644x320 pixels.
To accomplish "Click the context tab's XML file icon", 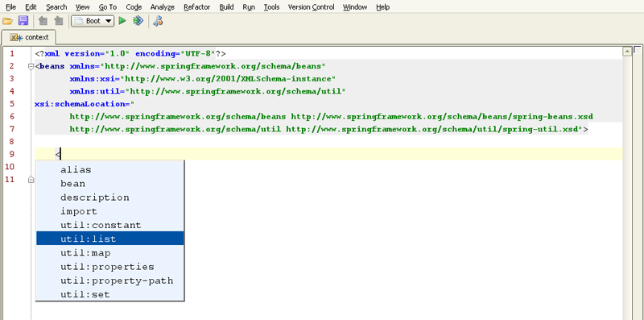I will coord(16,37).
